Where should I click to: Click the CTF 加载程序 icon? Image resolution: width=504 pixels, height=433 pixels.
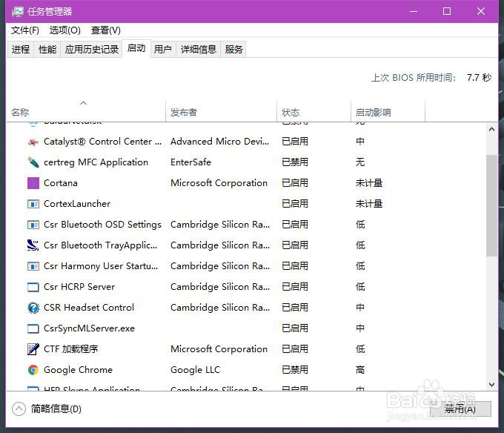coord(33,349)
